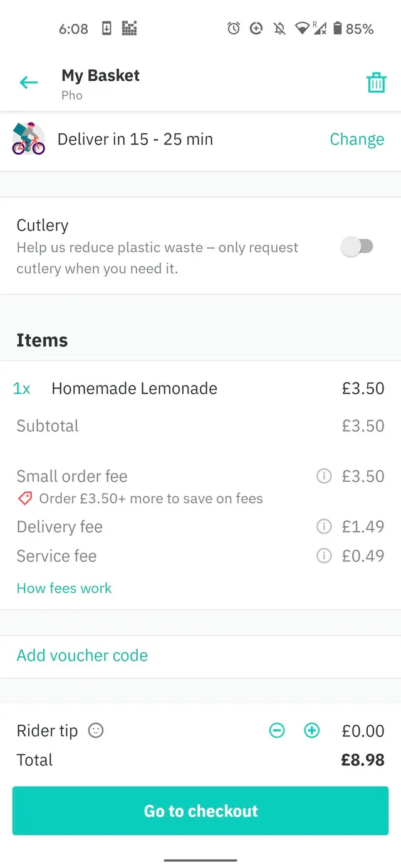The height and width of the screenshot is (868, 401).
Task: Decrease rider tip with minus icon
Action: pyautogui.click(x=277, y=730)
